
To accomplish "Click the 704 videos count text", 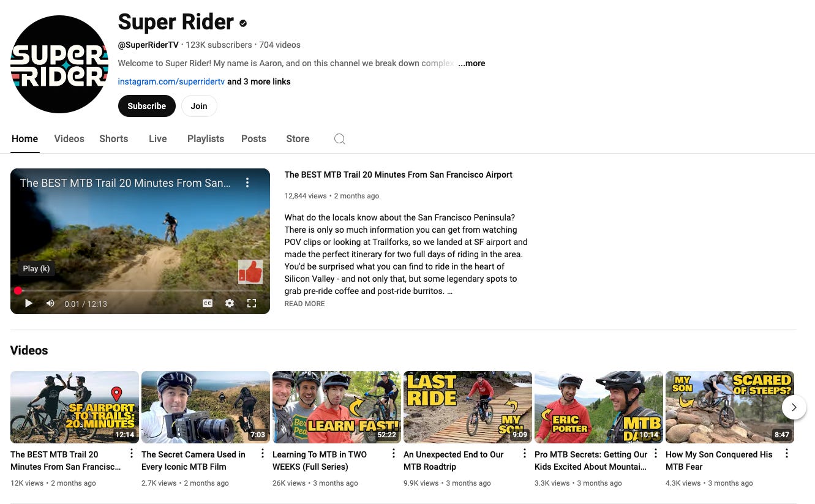I will 280,45.
